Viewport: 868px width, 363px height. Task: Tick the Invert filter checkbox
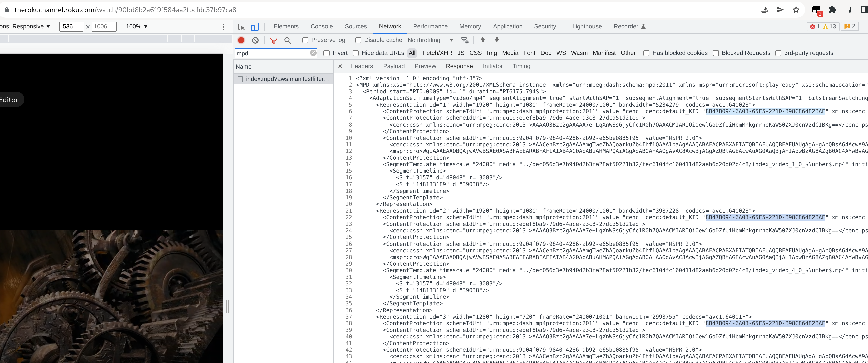[x=326, y=53]
